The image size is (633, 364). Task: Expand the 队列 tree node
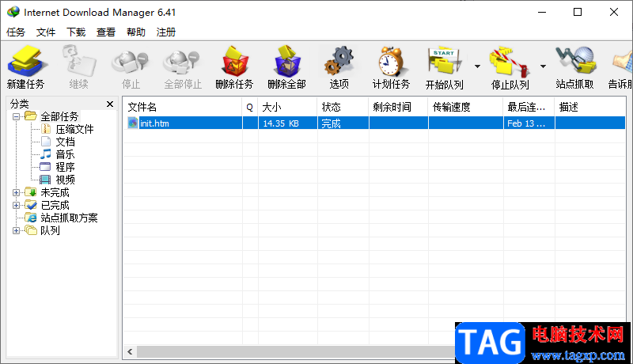[x=16, y=230]
